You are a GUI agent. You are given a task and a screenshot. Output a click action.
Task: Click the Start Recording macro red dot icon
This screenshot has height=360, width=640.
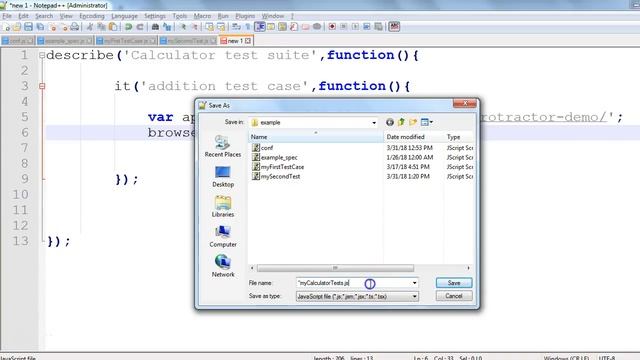[332, 27]
